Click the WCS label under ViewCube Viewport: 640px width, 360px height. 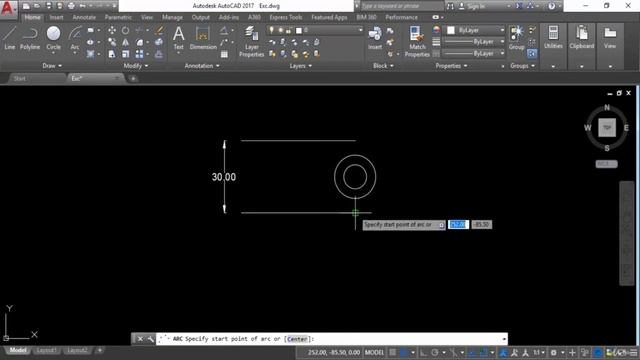click(x=606, y=164)
